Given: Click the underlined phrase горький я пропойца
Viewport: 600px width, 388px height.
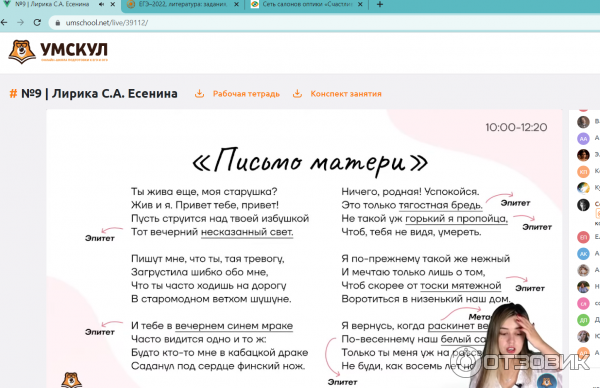Looking at the screenshot, I should [457, 218].
